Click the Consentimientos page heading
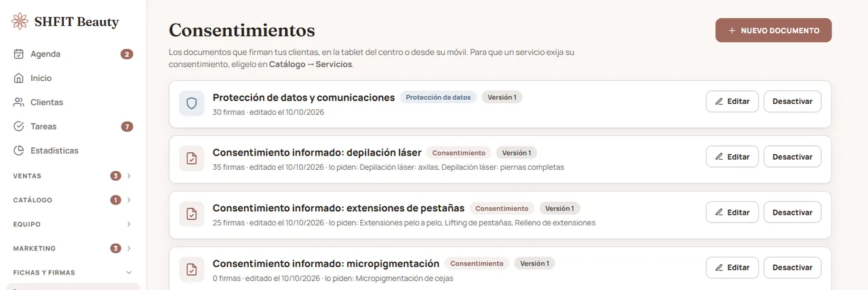This screenshot has height=290, width=868. (242, 31)
